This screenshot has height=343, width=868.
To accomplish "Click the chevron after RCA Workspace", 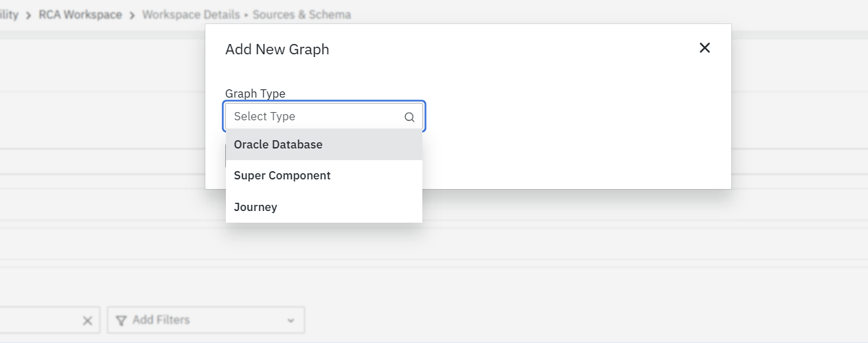I will point(132,15).
